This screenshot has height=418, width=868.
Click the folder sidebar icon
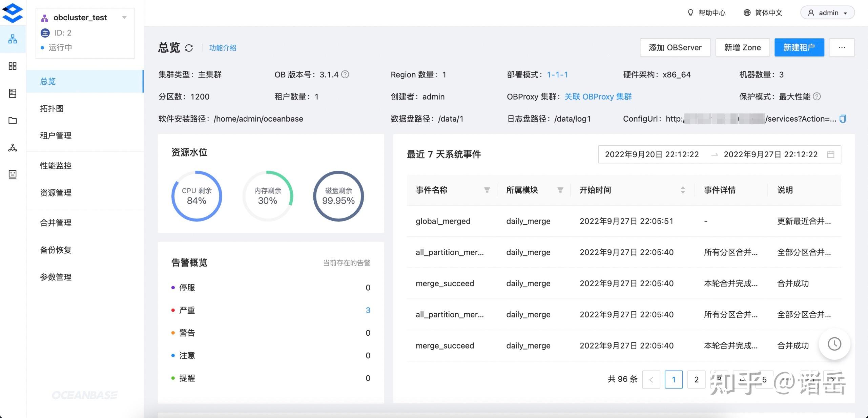click(x=12, y=121)
